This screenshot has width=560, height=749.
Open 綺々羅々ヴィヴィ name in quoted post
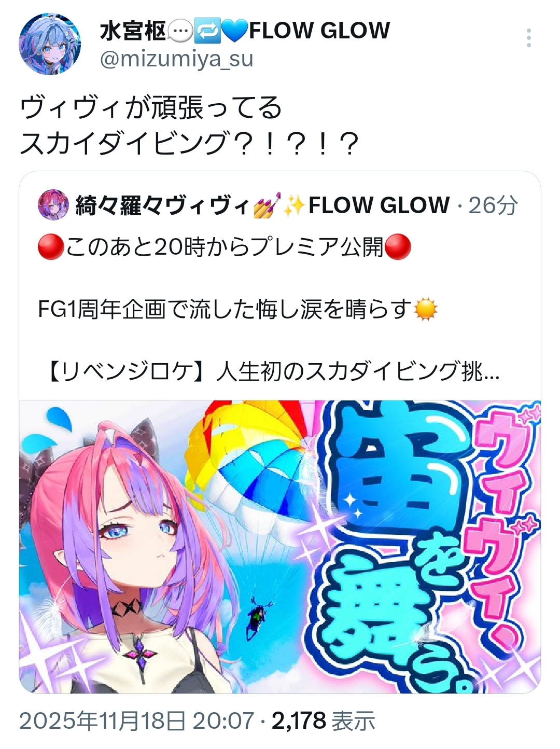tap(163, 205)
